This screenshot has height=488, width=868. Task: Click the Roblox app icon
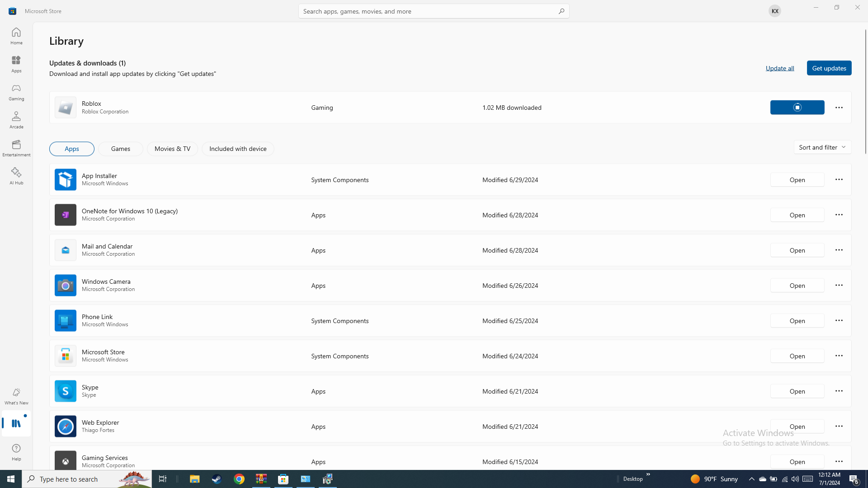point(66,107)
